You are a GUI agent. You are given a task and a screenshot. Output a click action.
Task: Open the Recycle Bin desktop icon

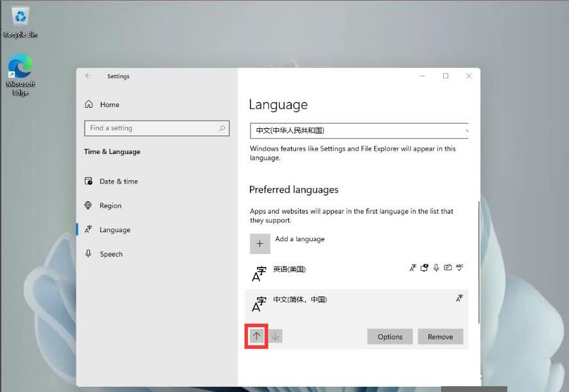click(21, 22)
